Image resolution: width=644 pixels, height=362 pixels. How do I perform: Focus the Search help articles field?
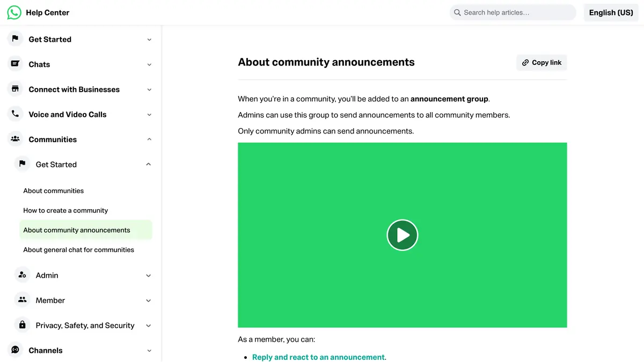click(x=513, y=12)
